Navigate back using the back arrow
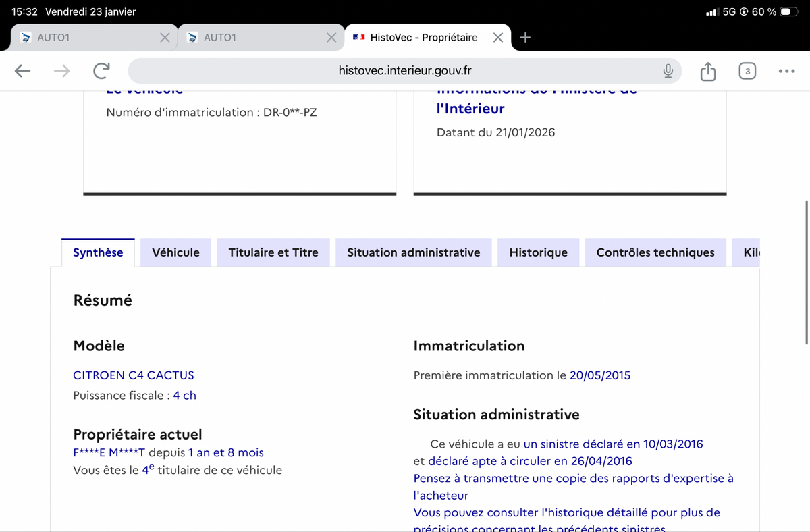The height and width of the screenshot is (532, 810). [22, 71]
